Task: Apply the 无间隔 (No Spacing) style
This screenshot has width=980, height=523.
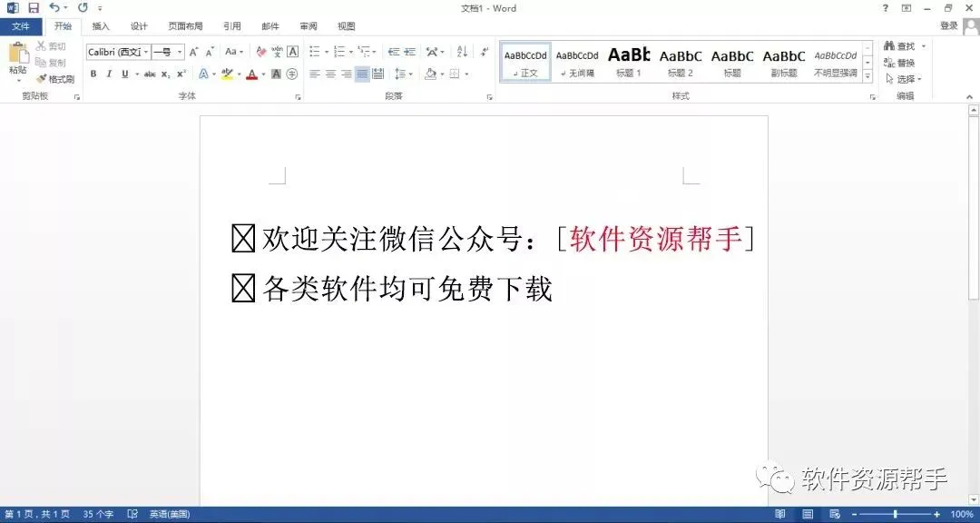Action: click(x=577, y=62)
